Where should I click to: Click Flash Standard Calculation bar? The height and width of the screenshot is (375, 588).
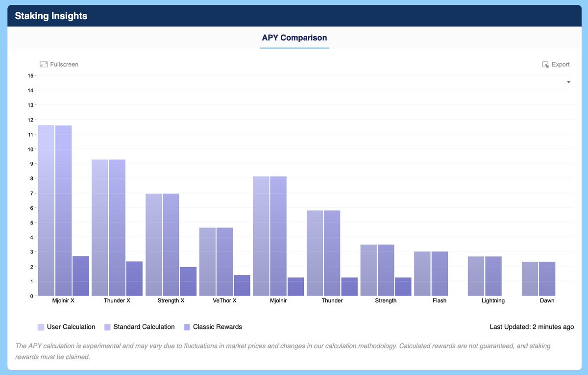coord(440,274)
